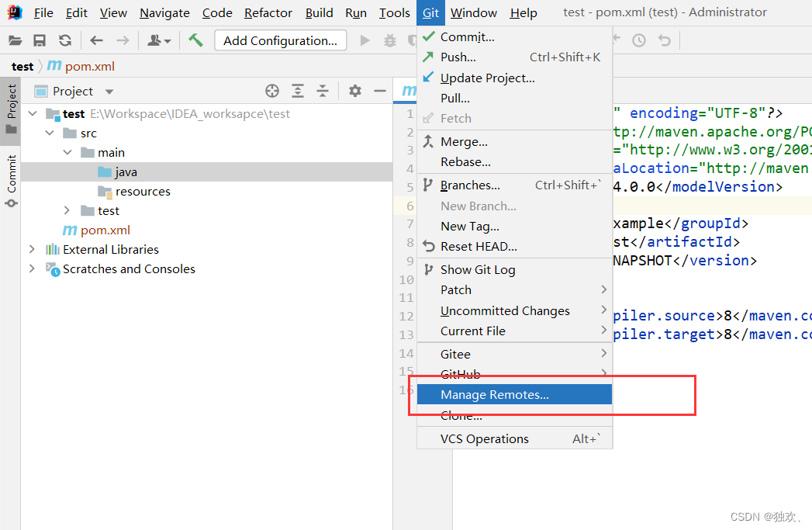
Task: Collapse the test project root node
Action: (33, 113)
